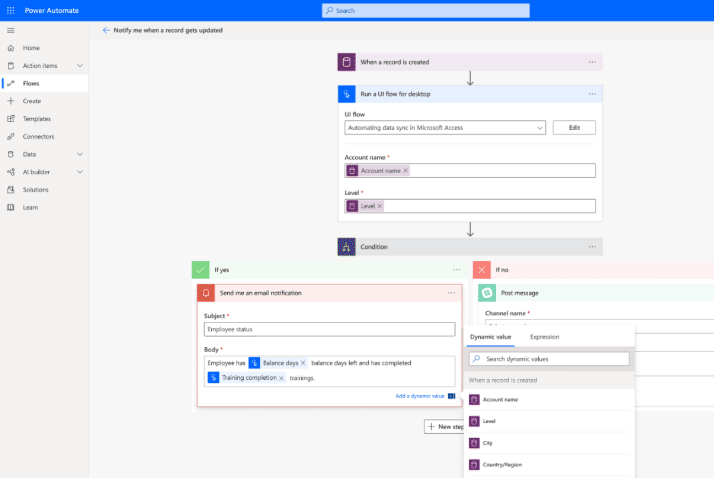Select Level dynamic value

point(549,422)
